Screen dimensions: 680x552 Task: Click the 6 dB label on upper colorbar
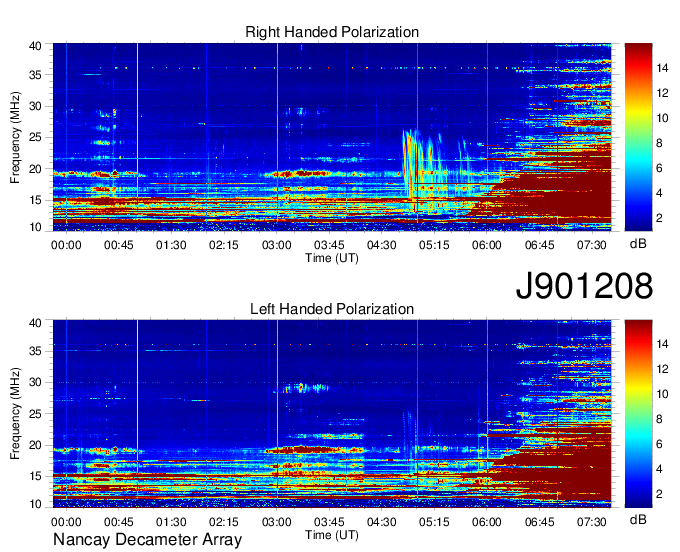659,168
